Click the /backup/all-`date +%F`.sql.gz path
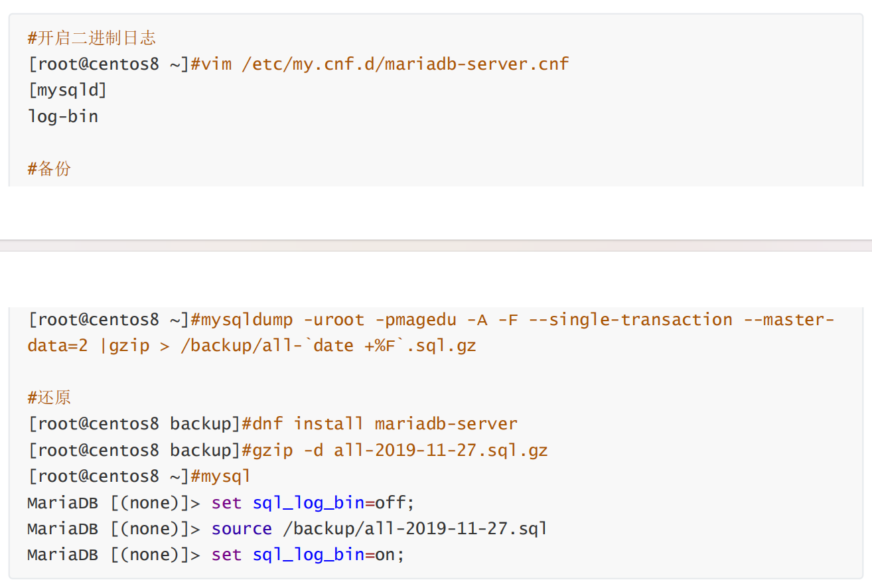Image resolution: width=872 pixels, height=588 pixels. pyautogui.click(x=328, y=346)
